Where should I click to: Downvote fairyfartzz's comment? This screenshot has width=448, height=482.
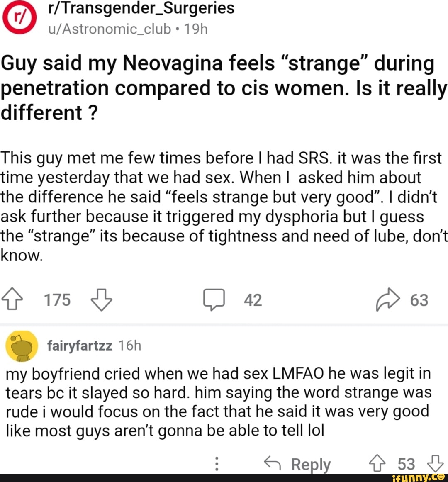click(436, 464)
